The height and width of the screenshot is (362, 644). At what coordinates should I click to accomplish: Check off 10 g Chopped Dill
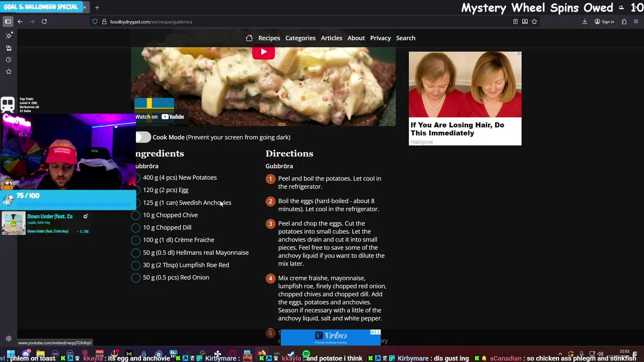(136, 228)
